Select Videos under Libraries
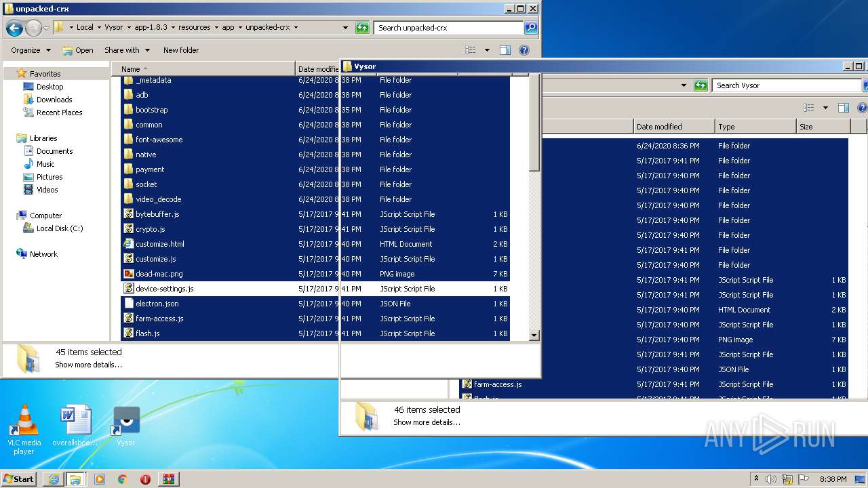This screenshot has width=868, height=488. click(x=47, y=190)
